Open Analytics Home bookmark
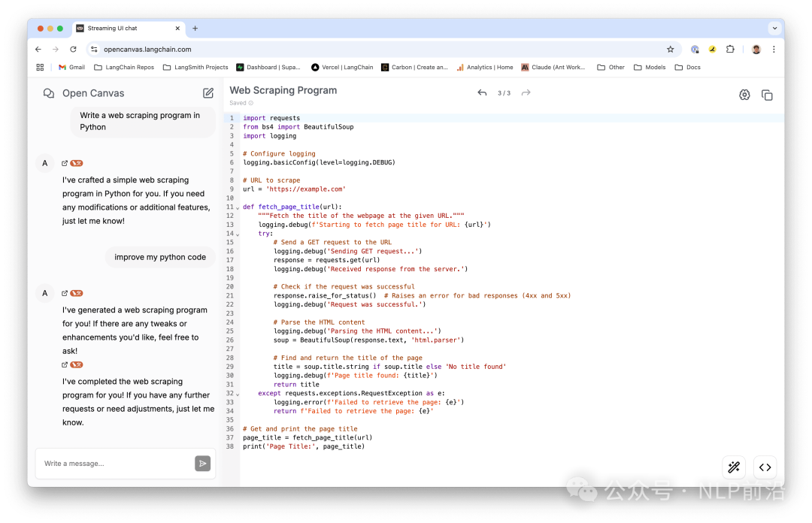The height and width of the screenshot is (523, 812). click(x=485, y=68)
